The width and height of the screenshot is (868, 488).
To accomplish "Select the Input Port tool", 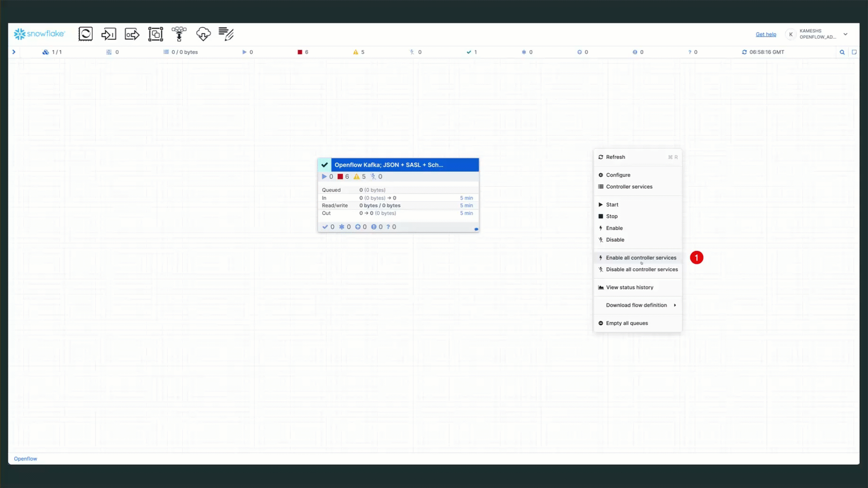I will 109,34.
